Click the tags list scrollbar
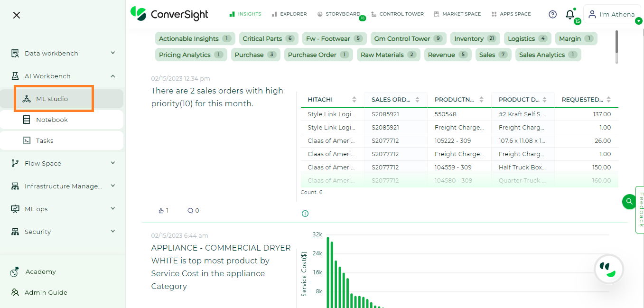This screenshot has height=308, width=644. [x=616, y=42]
